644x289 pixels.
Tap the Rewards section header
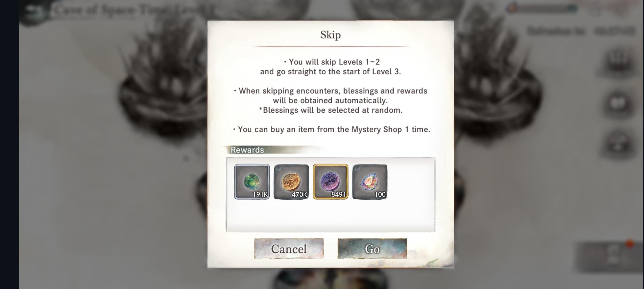[x=247, y=150]
